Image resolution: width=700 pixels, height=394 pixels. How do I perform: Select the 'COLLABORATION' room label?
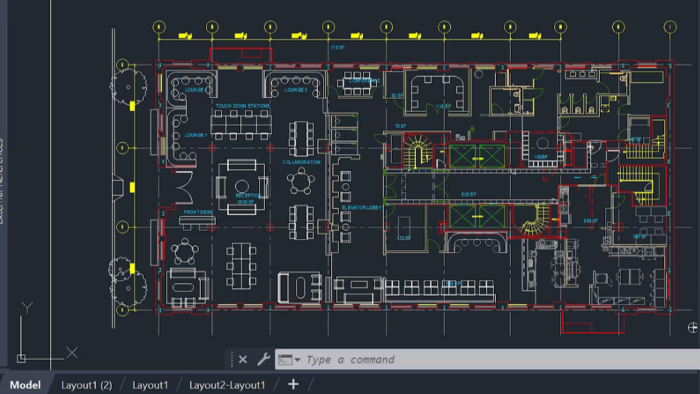click(301, 162)
